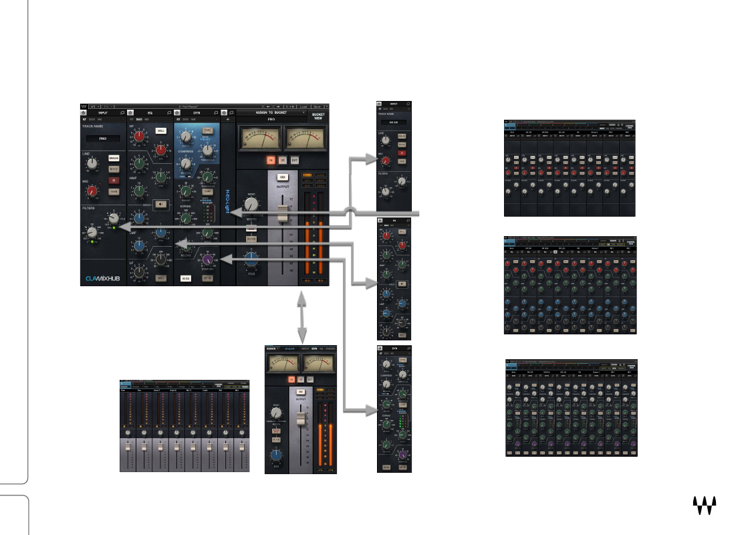Click the link icon in the small channel strip
This screenshot has height=535, width=756.
pyautogui.click(x=300, y=392)
